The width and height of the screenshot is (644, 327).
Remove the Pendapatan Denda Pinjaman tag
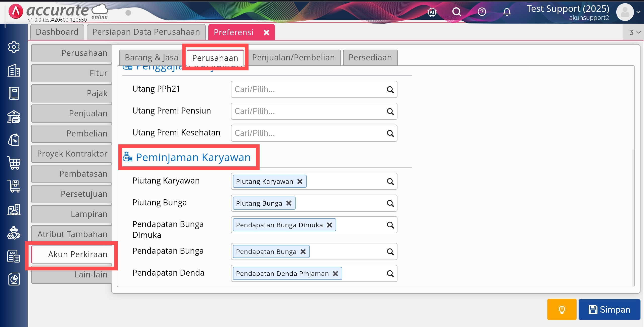tap(335, 273)
